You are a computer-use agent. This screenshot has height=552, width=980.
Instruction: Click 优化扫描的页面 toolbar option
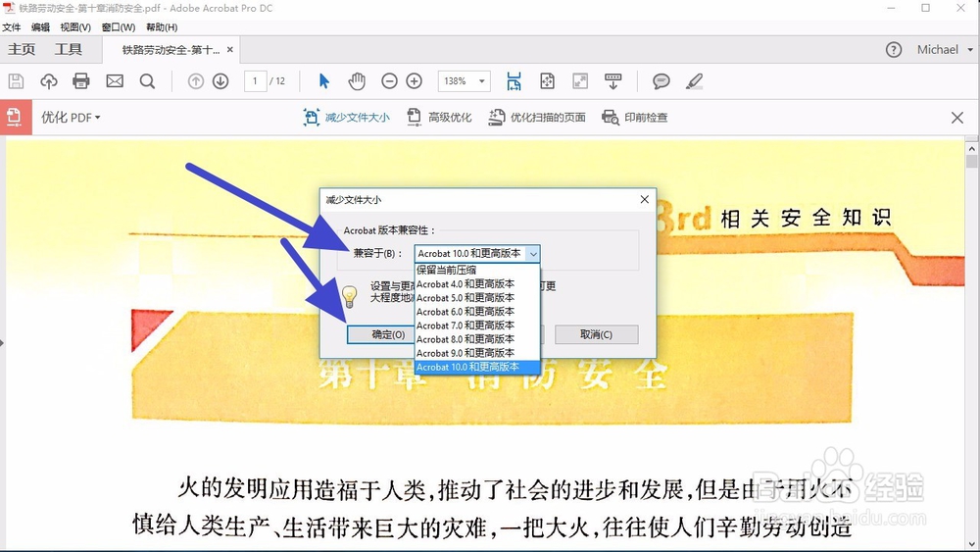click(x=537, y=117)
